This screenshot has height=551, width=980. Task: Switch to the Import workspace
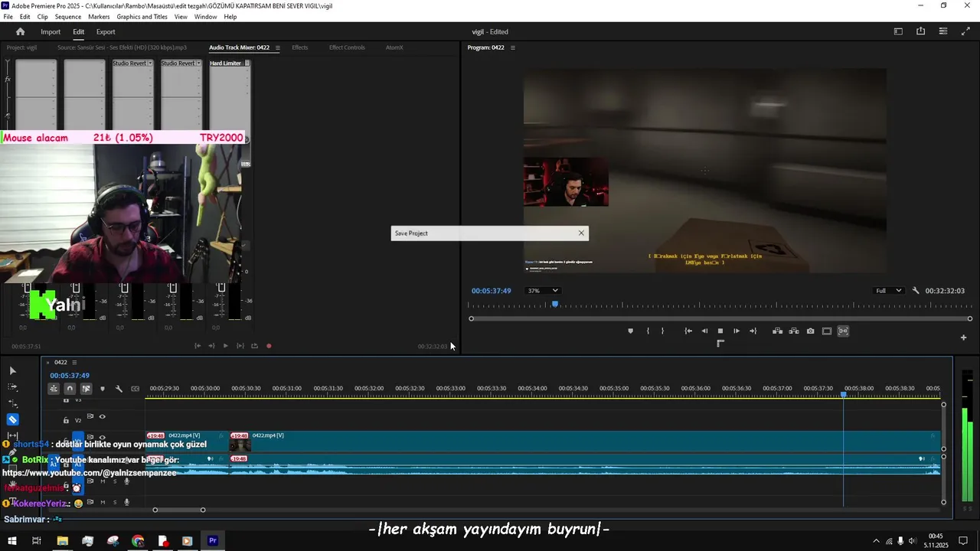pyautogui.click(x=51, y=31)
